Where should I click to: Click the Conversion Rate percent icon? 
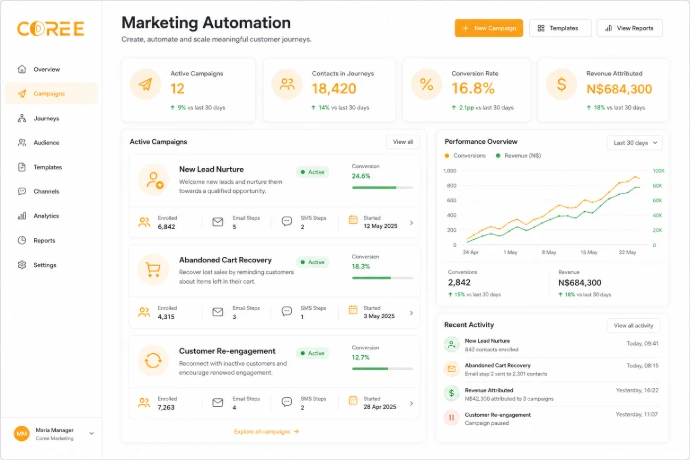click(x=426, y=84)
